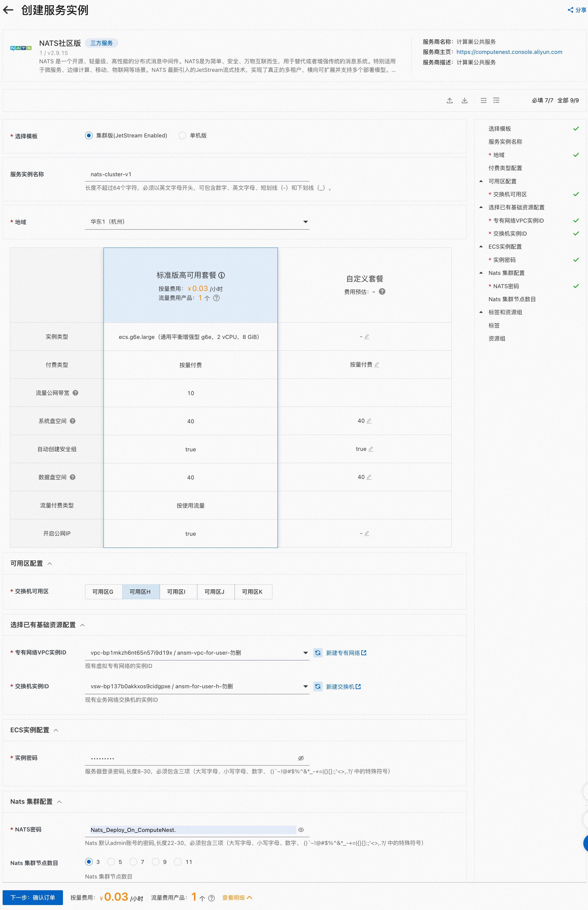Image resolution: width=588 pixels, height=910 pixels.
Task: Go back using the left arrow
Action: 8,10
